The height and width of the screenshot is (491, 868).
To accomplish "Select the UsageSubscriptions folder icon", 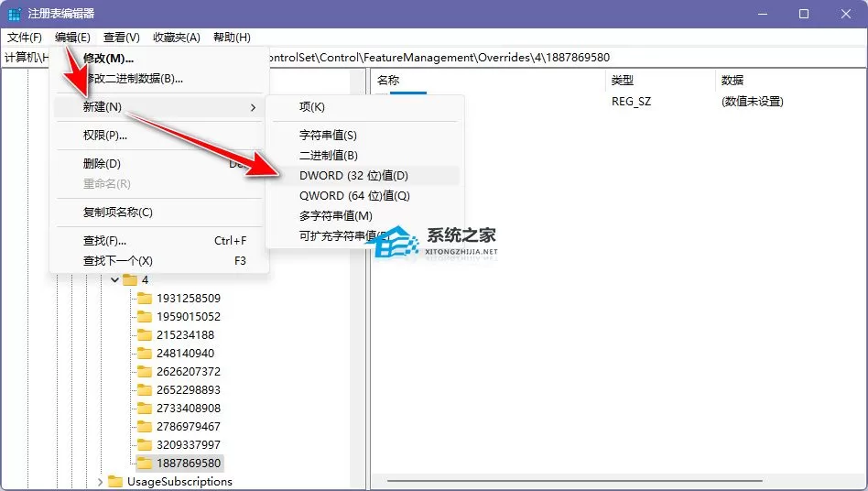I will coord(115,482).
